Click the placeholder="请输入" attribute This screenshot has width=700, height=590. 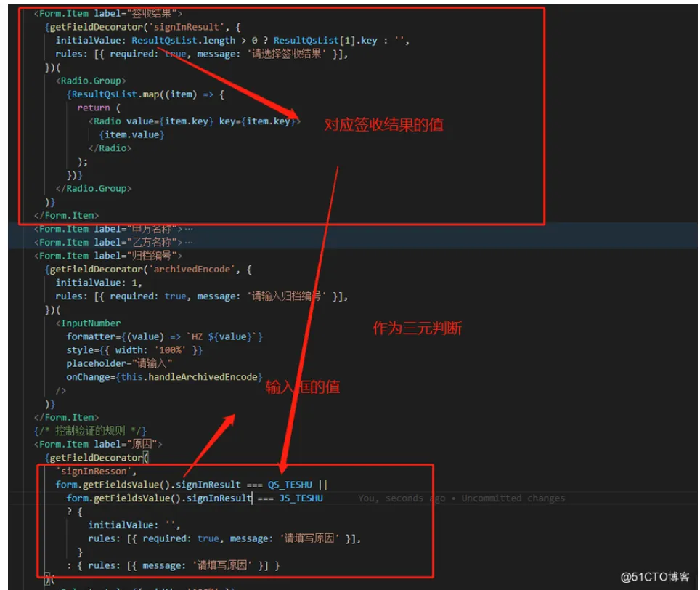119,363
